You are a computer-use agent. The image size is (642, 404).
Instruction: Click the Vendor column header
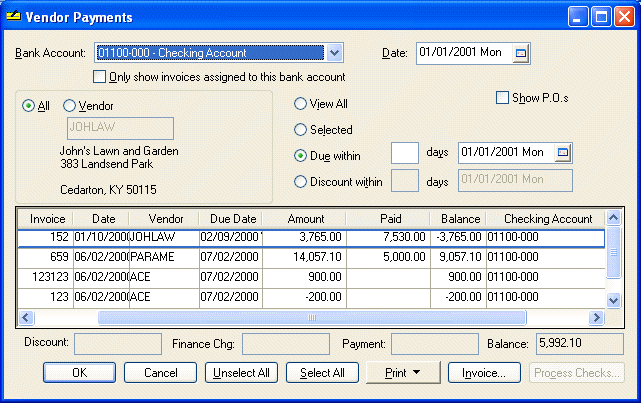[165, 219]
